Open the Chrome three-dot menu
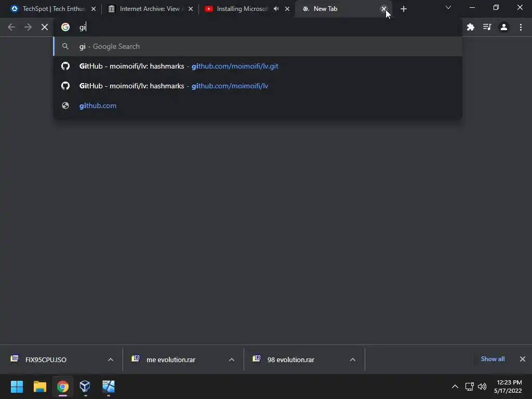532x399 pixels. coord(521,27)
